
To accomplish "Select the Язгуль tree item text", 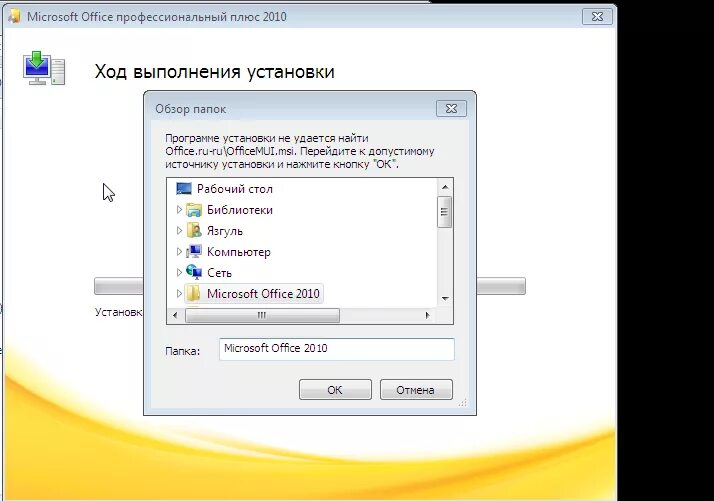I will (x=224, y=231).
